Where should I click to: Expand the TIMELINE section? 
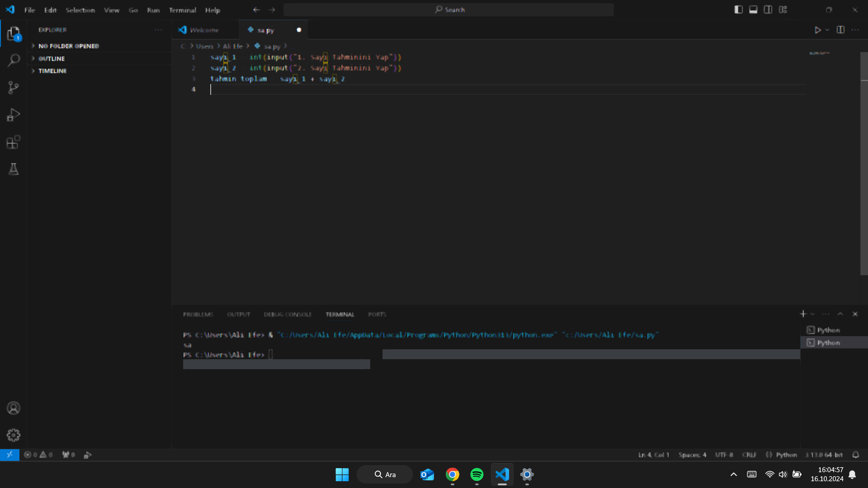coord(52,71)
